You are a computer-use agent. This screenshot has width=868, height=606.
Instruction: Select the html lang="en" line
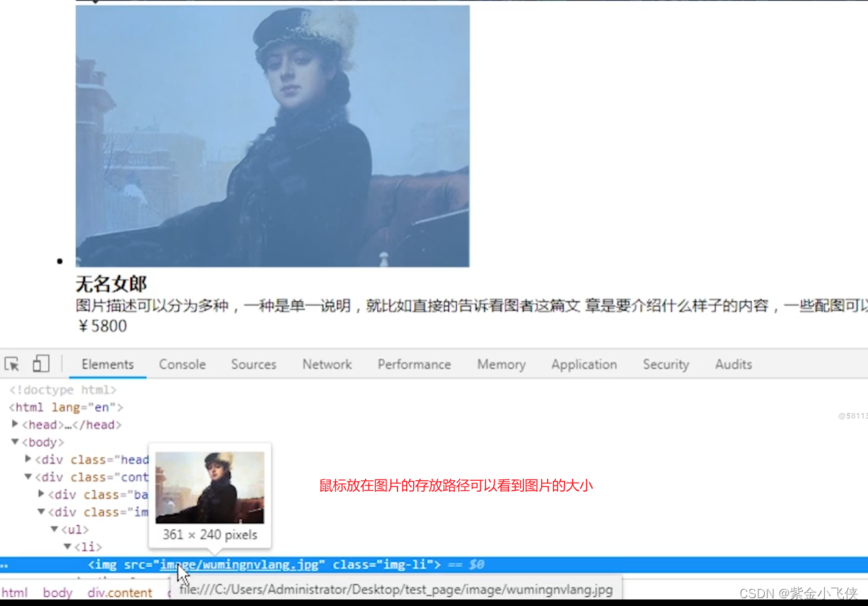[66, 407]
